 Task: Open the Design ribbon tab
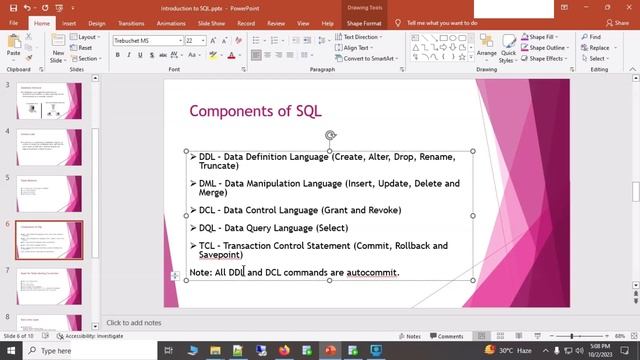[97, 23]
